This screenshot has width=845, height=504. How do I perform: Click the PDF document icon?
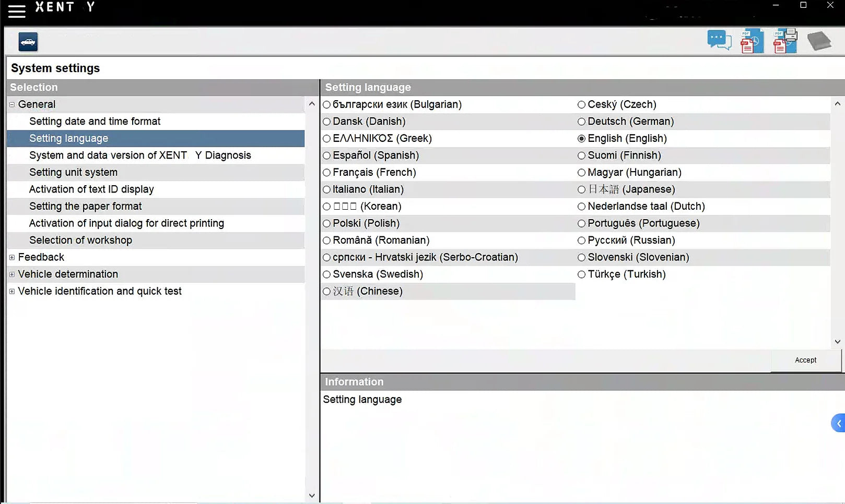click(752, 41)
